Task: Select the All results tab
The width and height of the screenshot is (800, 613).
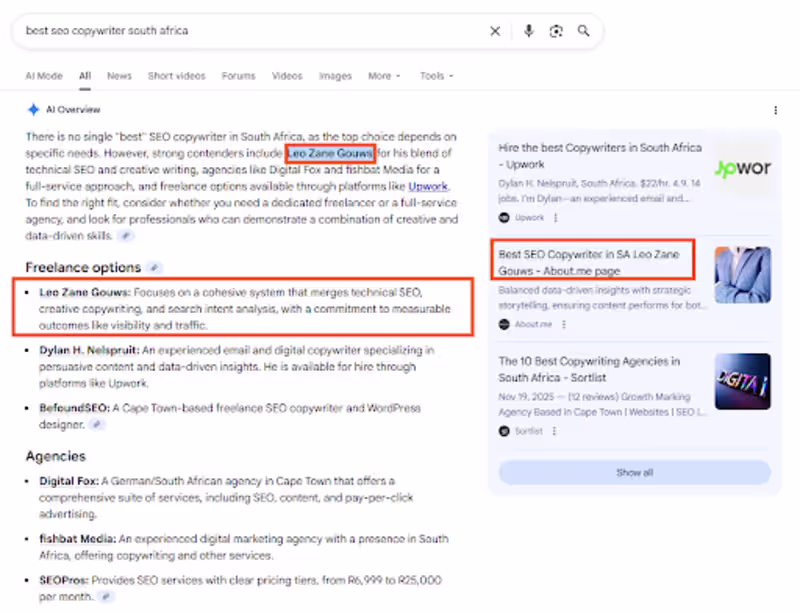Action: pos(85,76)
